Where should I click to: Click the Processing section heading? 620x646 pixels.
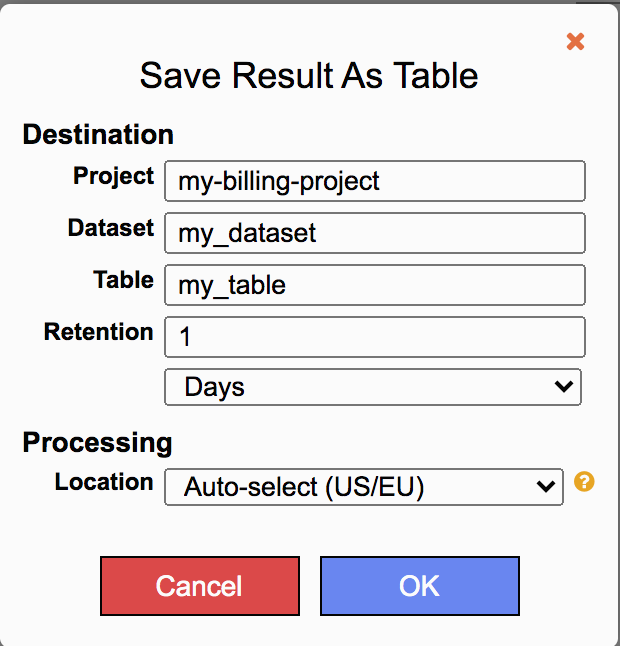tap(97, 442)
